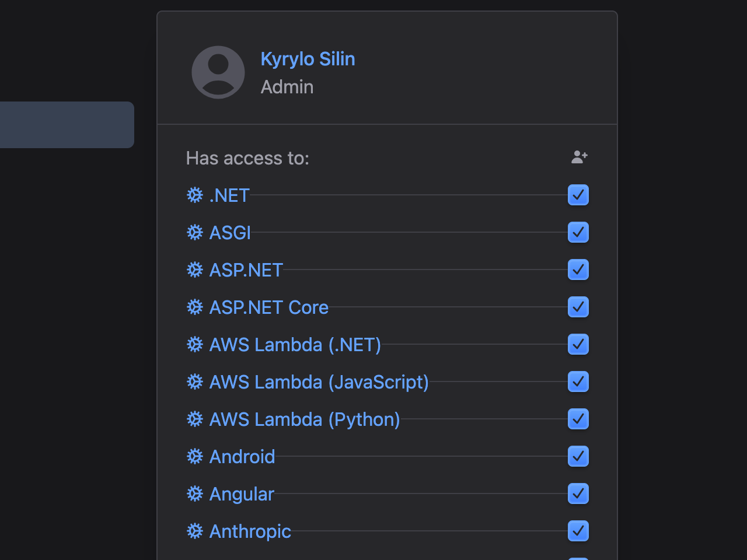Disable access for AWS Lambda (Python)

click(x=578, y=419)
